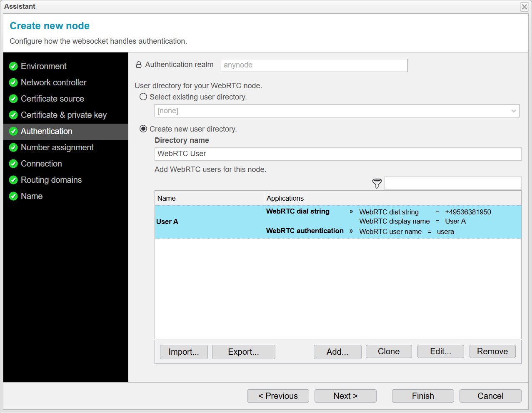The image size is (532, 413).
Task: Select the 'Select existing user directory' option
Action: pos(143,96)
